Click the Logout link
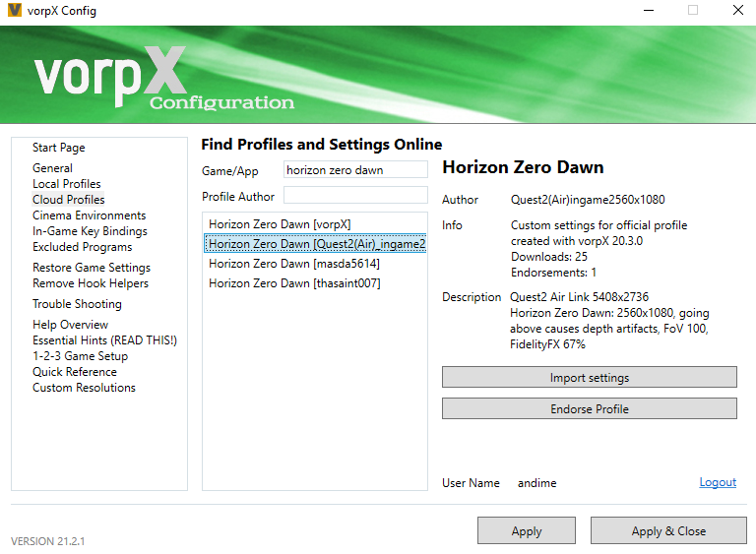This screenshot has width=756, height=554. (x=718, y=482)
